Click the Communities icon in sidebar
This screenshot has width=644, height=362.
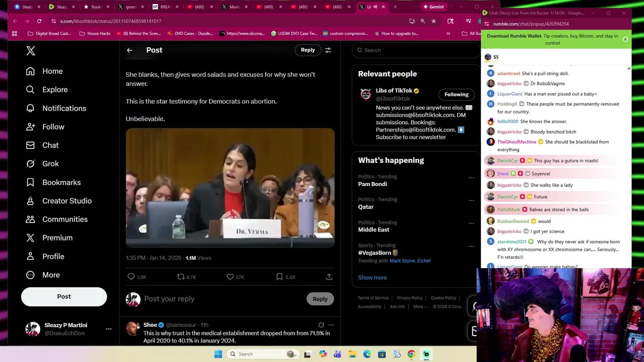tap(30, 219)
